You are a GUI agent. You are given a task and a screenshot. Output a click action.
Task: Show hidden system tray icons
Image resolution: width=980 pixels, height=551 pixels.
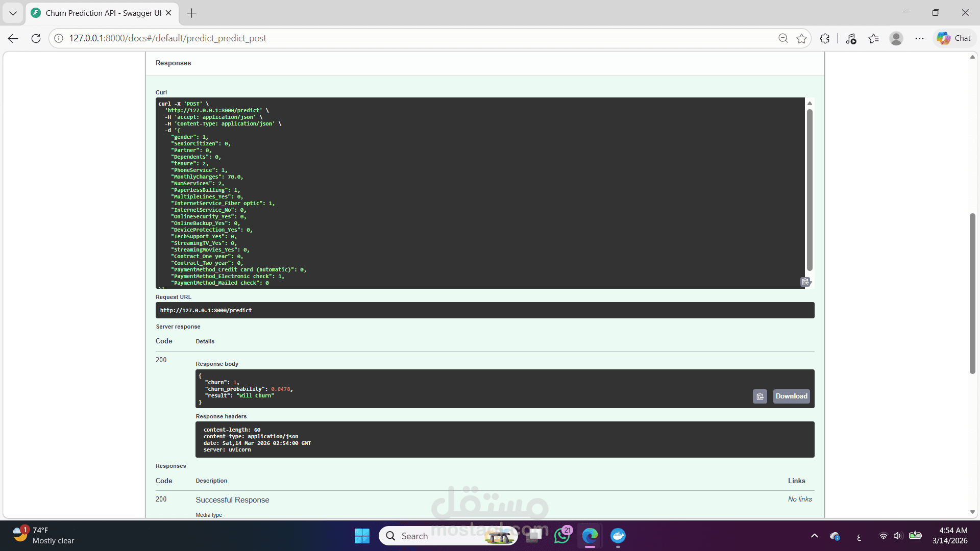(x=814, y=536)
